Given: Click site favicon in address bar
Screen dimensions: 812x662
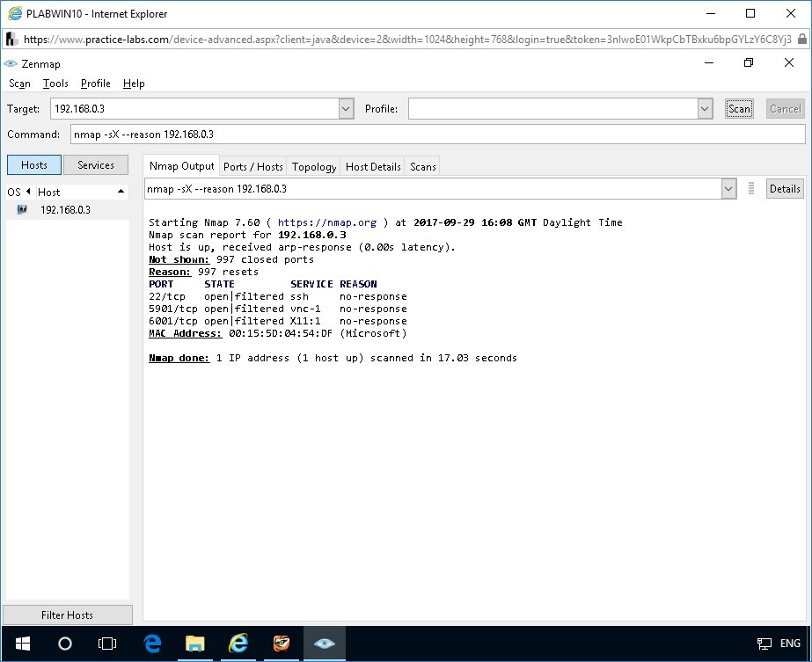Looking at the screenshot, I should (12, 39).
